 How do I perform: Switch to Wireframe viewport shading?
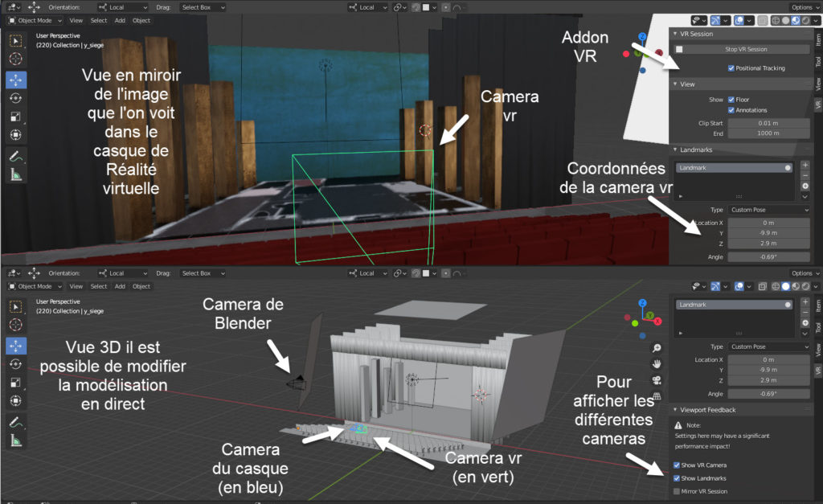pyautogui.click(x=775, y=20)
